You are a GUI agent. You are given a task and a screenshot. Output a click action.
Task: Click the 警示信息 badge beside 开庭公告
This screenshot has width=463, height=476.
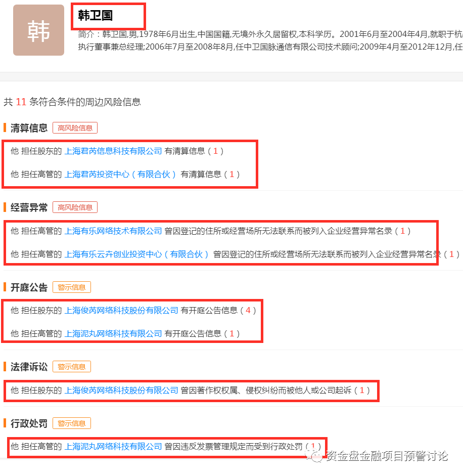[x=71, y=287]
